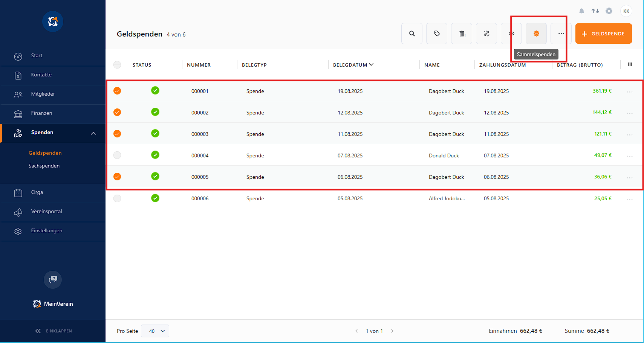Click the orange Geldspende button
644x343 pixels.
pos(603,34)
